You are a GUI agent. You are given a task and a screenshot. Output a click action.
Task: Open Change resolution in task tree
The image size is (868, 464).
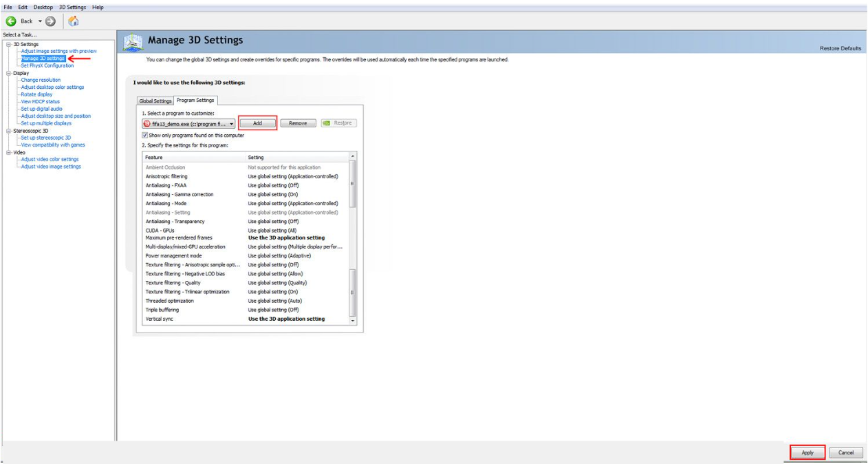41,80
